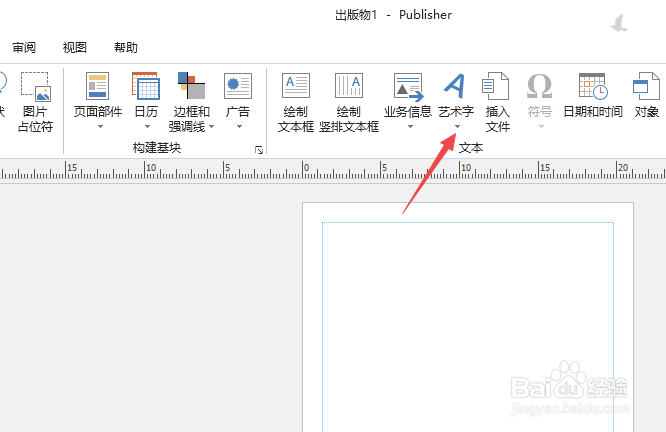Click the Object (对象) icon
Image resolution: width=666 pixels, height=432 pixels.
[646, 86]
